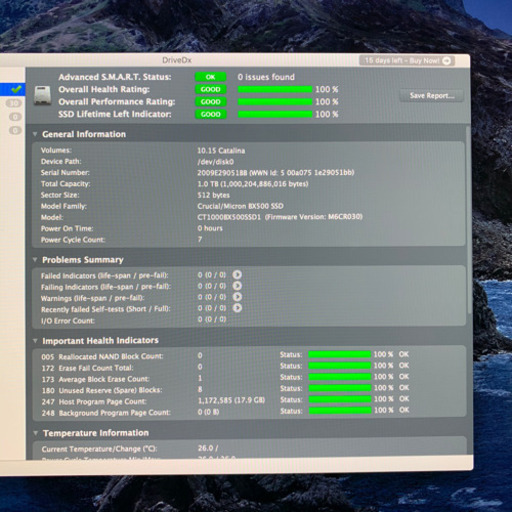The height and width of the screenshot is (512, 512).
Task: Click the Background Program Page Count status bar
Action: tap(340, 410)
